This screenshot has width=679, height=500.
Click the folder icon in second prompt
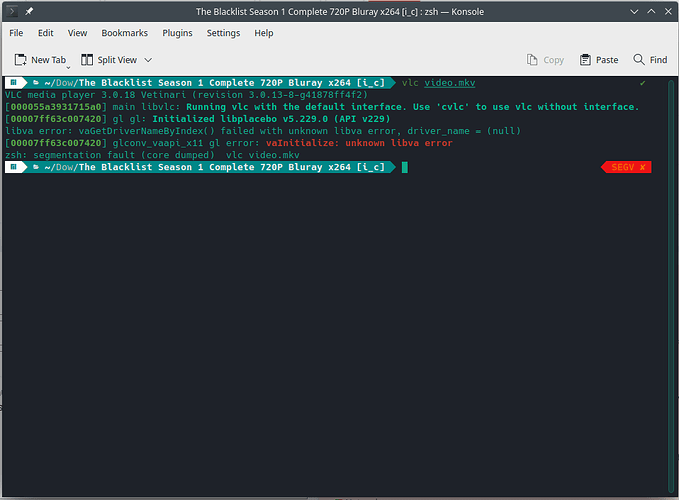(x=36, y=167)
